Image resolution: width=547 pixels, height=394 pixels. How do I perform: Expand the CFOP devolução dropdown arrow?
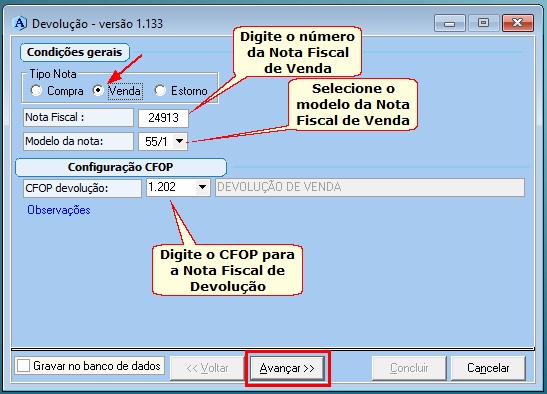(202, 187)
